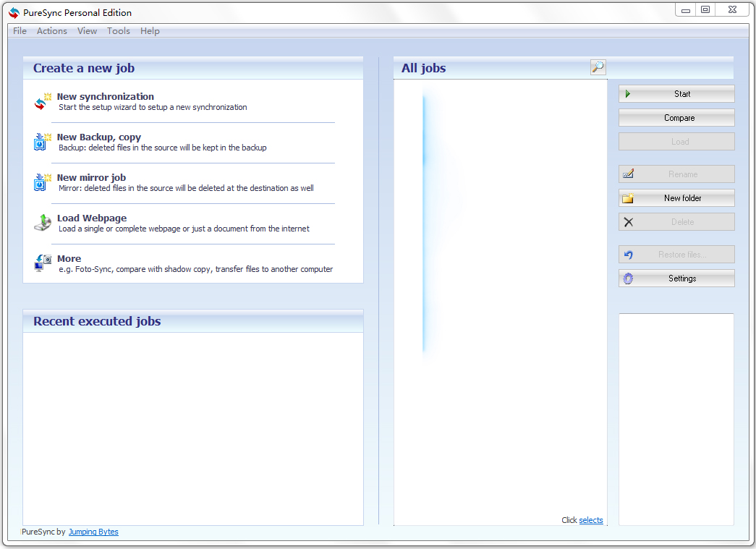Select the New Backup, copy heading
This screenshot has height=549, width=756.
[x=99, y=137]
